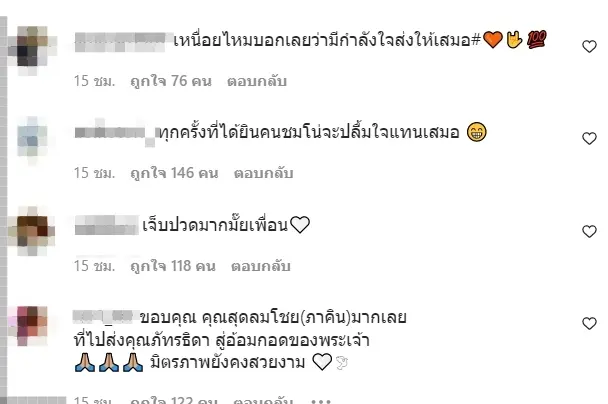Viewport: 608px width, 404px height.
Task: Like the first comment with heart icon
Action: 589,47
